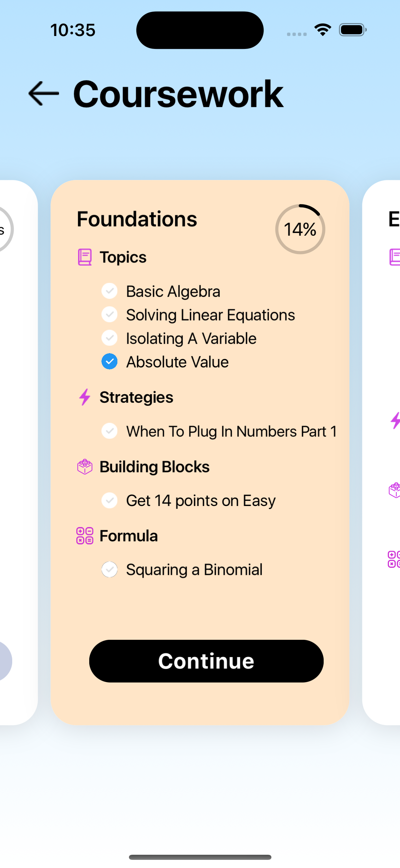Toggle Solving Linear Equations checkmark
Viewport: 400px width, 868px height.
(x=110, y=314)
